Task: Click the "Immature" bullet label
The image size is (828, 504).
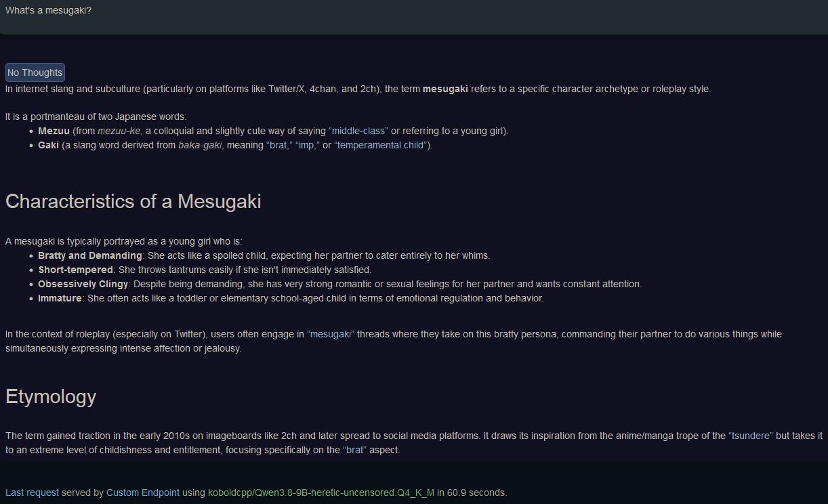Action: [x=60, y=298]
